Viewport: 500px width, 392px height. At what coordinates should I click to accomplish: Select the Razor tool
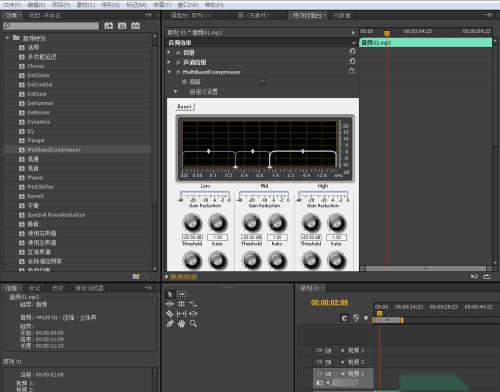tap(170, 314)
